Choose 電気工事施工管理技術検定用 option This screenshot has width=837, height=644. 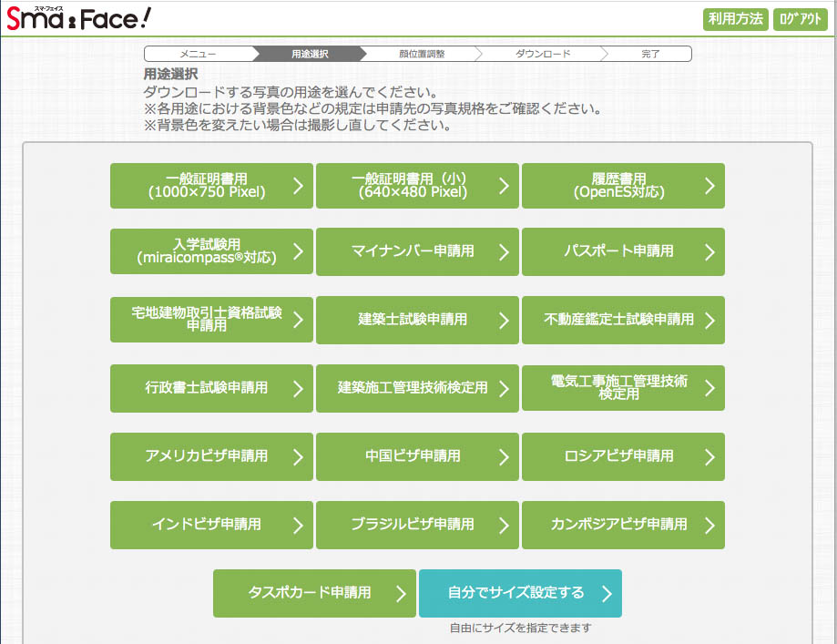click(x=623, y=388)
